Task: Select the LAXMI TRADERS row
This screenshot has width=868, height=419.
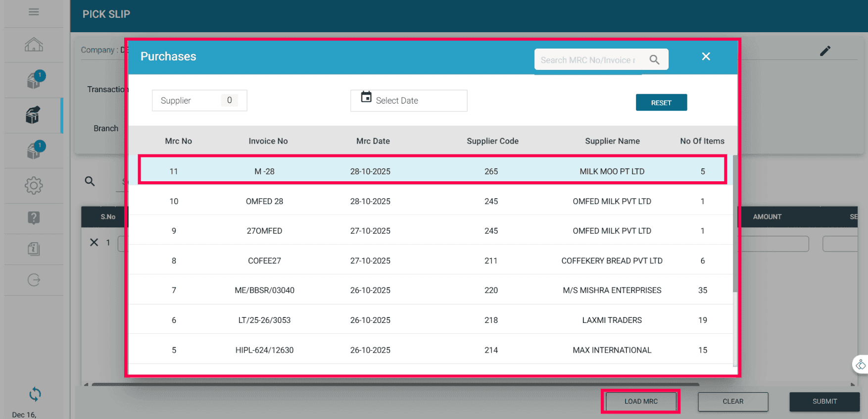Action: [431, 320]
